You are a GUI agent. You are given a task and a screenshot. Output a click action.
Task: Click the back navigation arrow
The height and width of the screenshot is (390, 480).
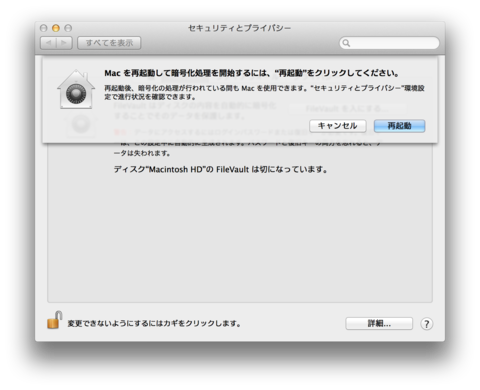pos(49,43)
